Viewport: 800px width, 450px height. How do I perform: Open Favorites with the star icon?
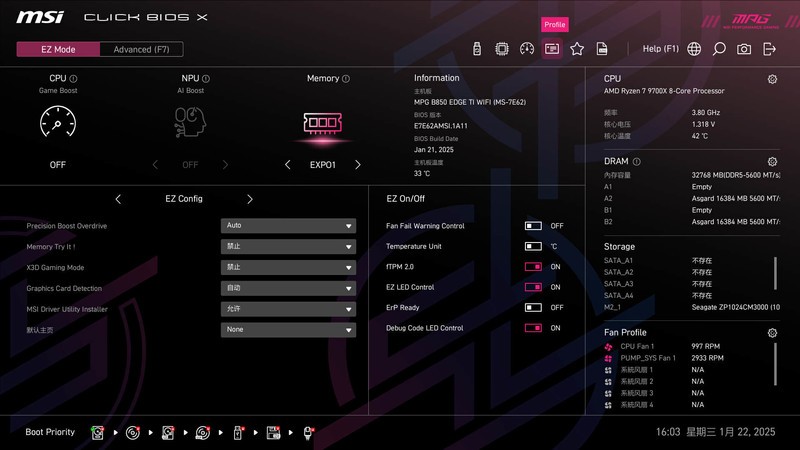point(577,49)
